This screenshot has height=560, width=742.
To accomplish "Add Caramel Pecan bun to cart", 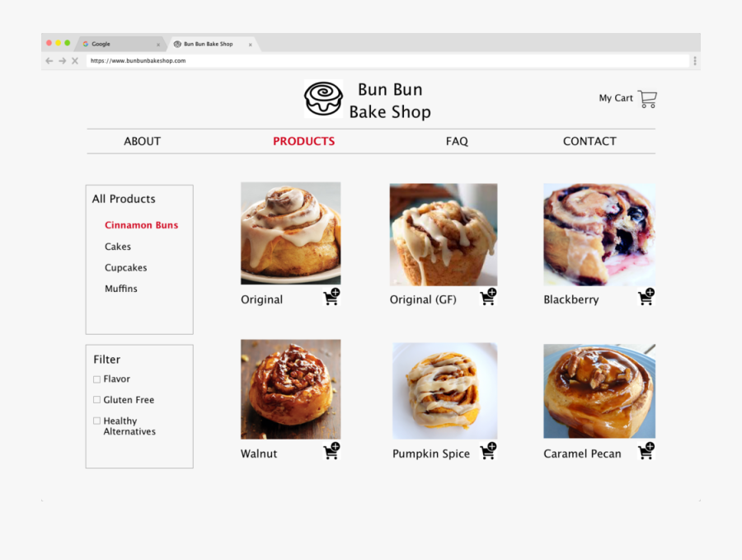I will tap(646, 451).
